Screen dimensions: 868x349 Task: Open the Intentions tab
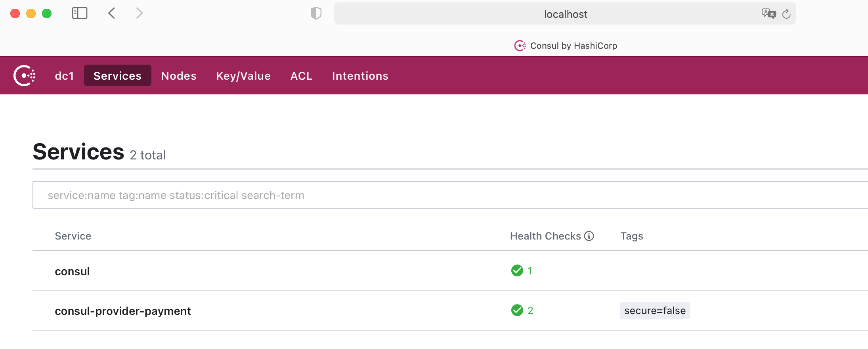pyautogui.click(x=360, y=76)
